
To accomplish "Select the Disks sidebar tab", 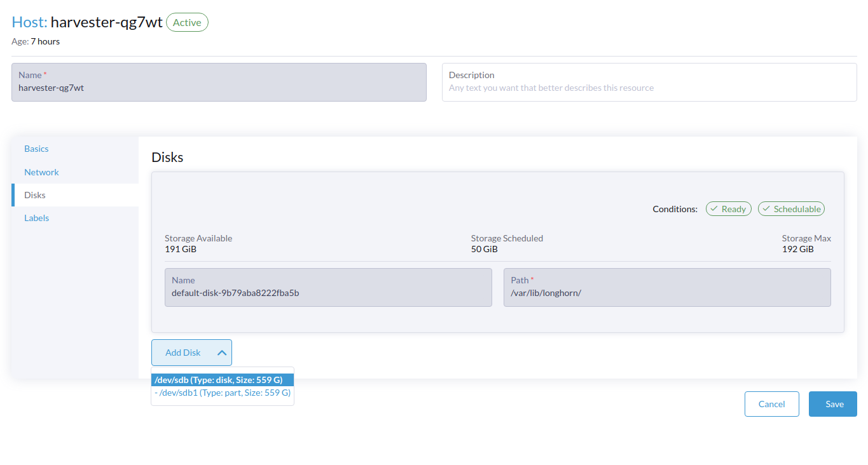I will click(x=35, y=195).
